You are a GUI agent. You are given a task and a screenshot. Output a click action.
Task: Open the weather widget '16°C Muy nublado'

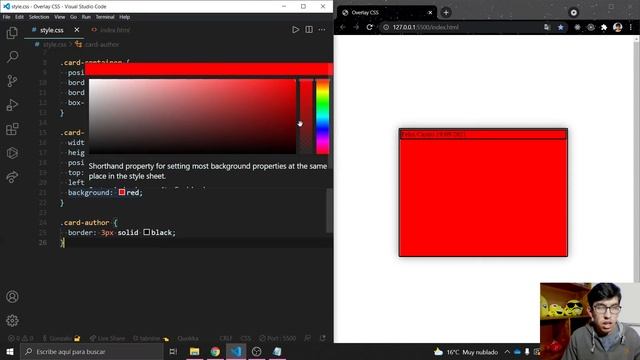pos(466,351)
